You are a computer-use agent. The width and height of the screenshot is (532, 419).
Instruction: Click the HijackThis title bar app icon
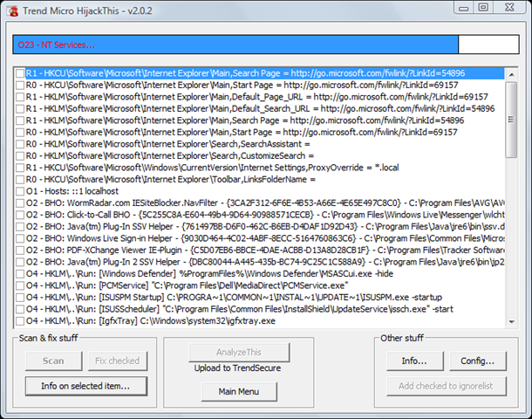click(x=14, y=10)
